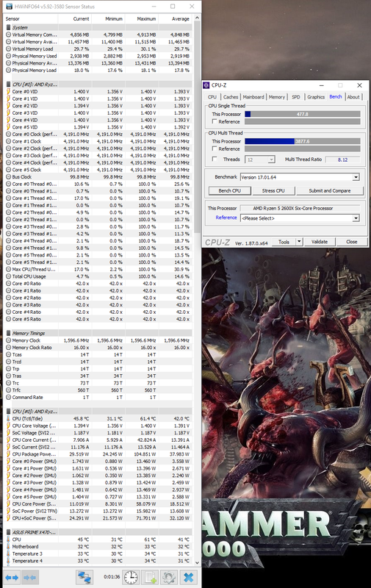Enable Single Thread Reference checkbox in CPU-Z

click(x=215, y=121)
